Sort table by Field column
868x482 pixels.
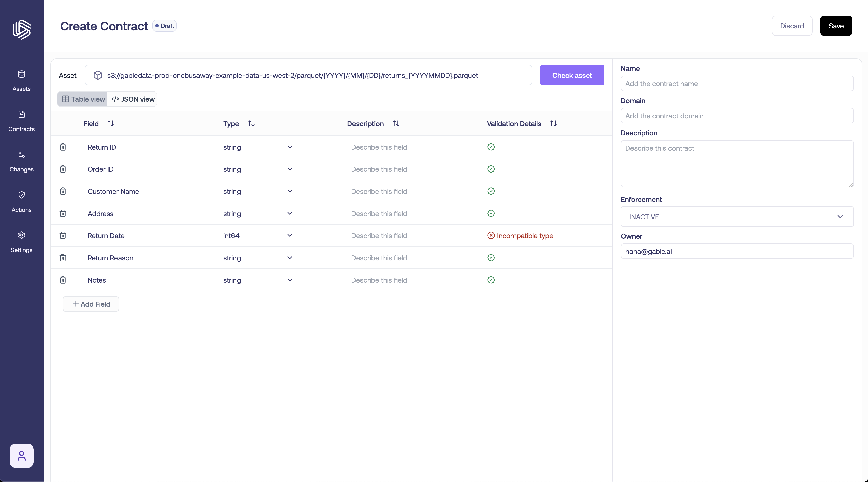coord(110,123)
